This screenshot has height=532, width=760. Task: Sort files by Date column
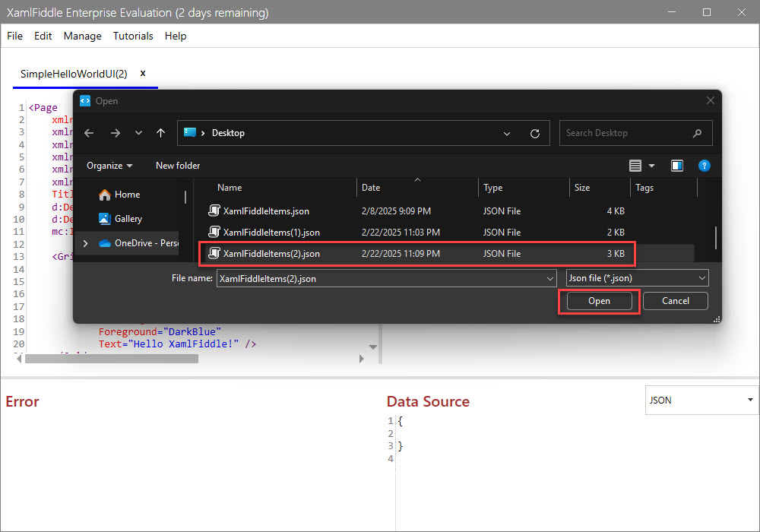(371, 188)
